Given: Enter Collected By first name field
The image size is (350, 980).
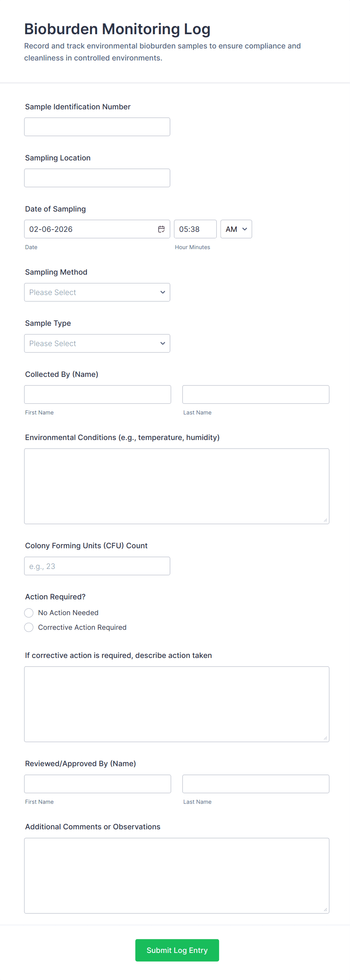Looking at the screenshot, I should click(97, 395).
